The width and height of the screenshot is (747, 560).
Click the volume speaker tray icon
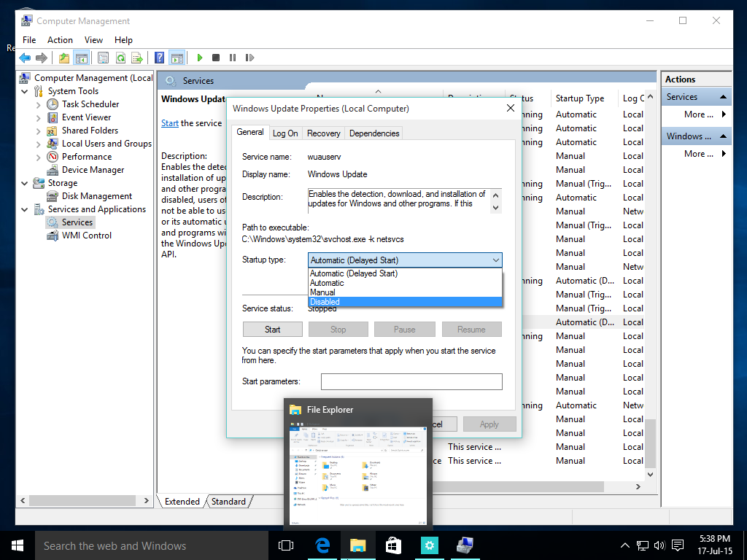659,545
